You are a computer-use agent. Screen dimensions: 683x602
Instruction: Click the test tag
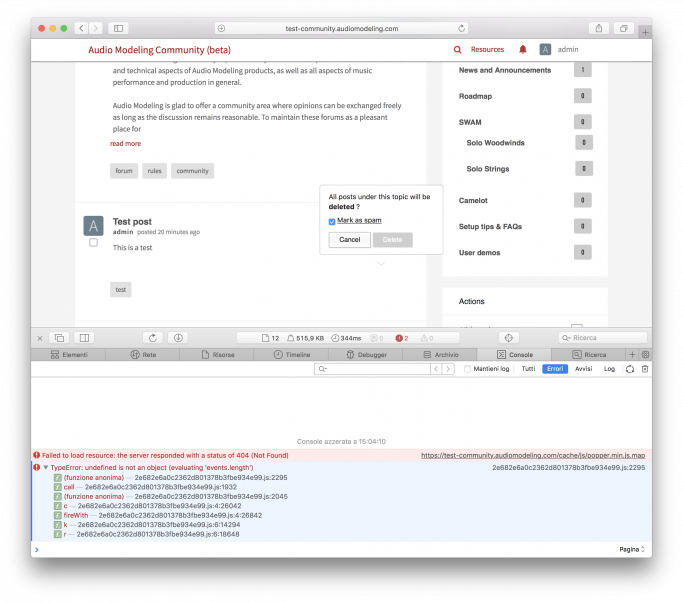pyautogui.click(x=121, y=290)
